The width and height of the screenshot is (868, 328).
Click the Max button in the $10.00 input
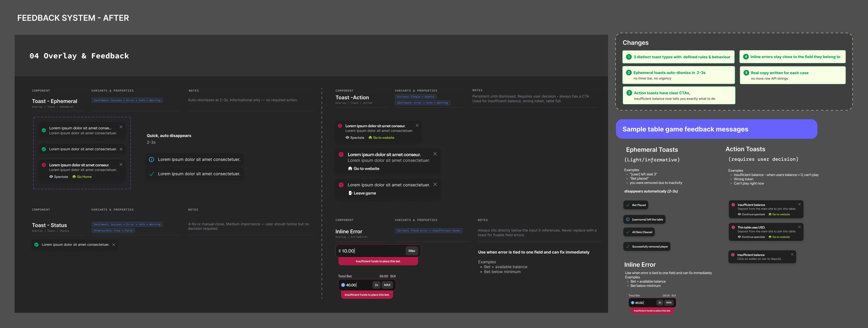pos(411,251)
